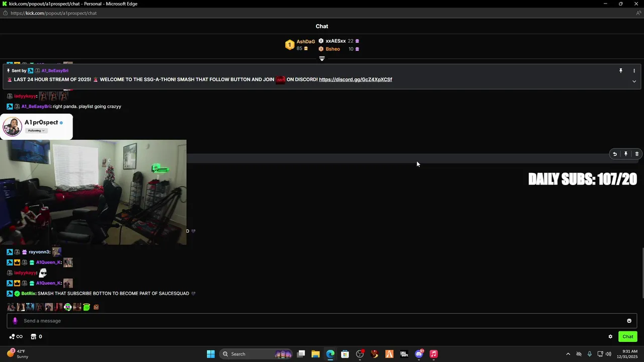Click the chat scrollbar
The height and width of the screenshot is (362, 644).
tap(642, 273)
